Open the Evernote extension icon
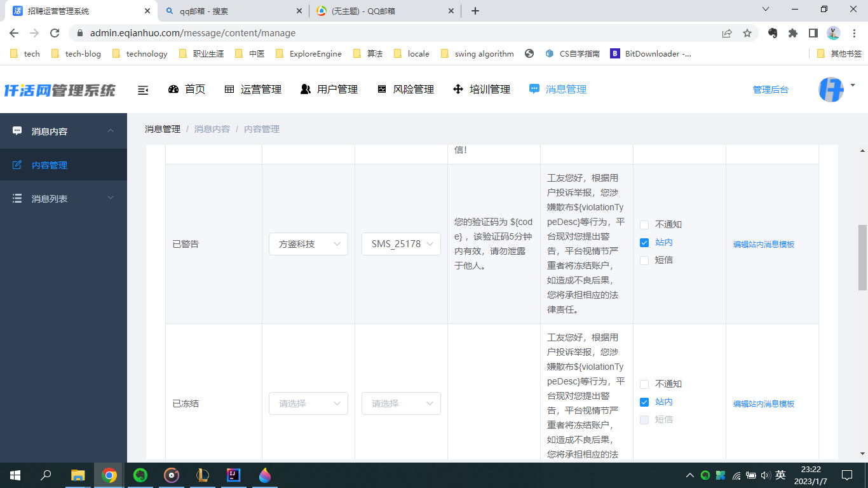The image size is (868, 488). (773, 33)
